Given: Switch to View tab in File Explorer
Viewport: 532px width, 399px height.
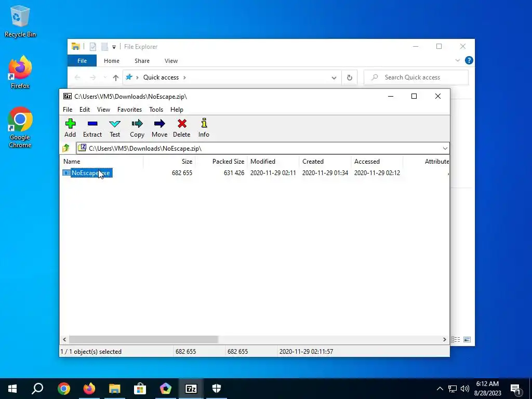Looking at the screenshot, I should coord(171,61).
